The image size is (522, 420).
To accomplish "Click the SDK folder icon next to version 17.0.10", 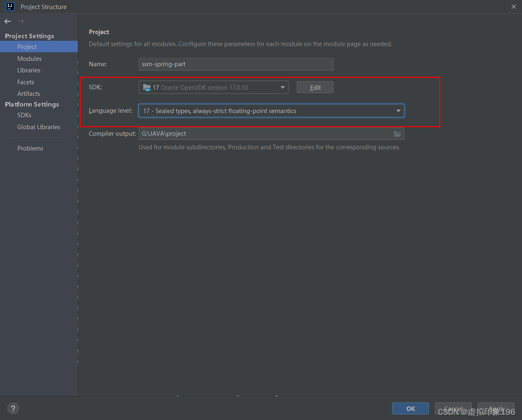I will pos(147,87).
